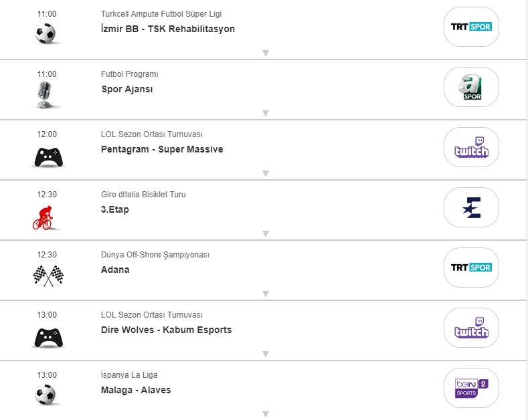Click the checkered flags icon for Adana
This screenshot has height=420, width=528.
[48, 276]
